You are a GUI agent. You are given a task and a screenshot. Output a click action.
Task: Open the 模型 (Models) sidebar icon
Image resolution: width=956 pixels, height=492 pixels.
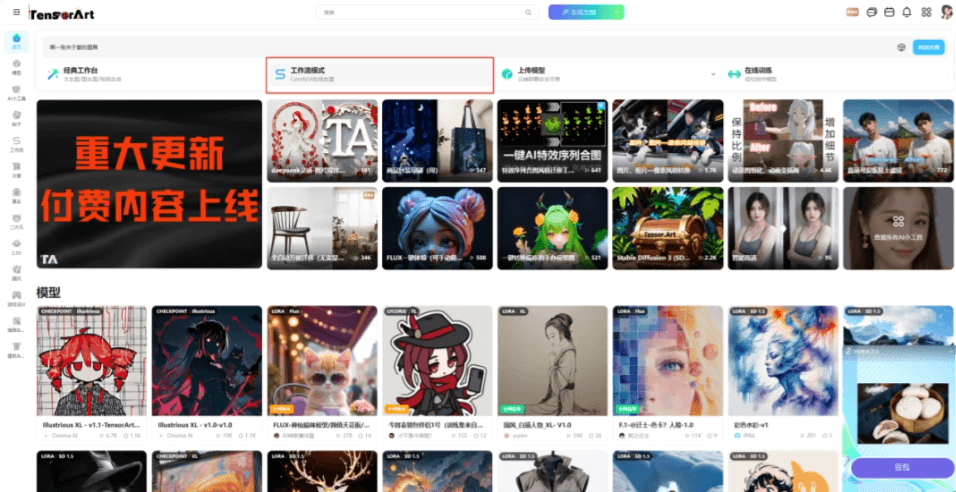[x=16, y=68]
